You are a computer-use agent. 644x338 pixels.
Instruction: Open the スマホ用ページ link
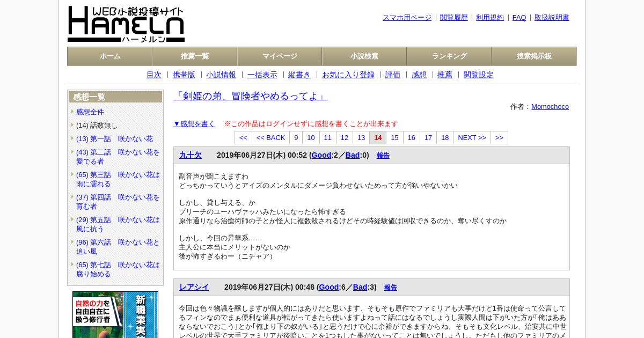(407, 17)
